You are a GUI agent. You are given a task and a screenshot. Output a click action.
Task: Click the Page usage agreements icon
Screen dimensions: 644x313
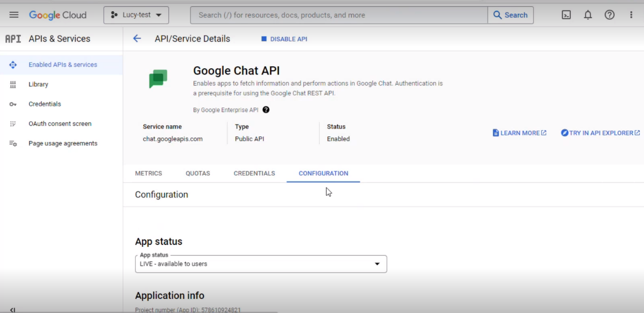point(13,144)
